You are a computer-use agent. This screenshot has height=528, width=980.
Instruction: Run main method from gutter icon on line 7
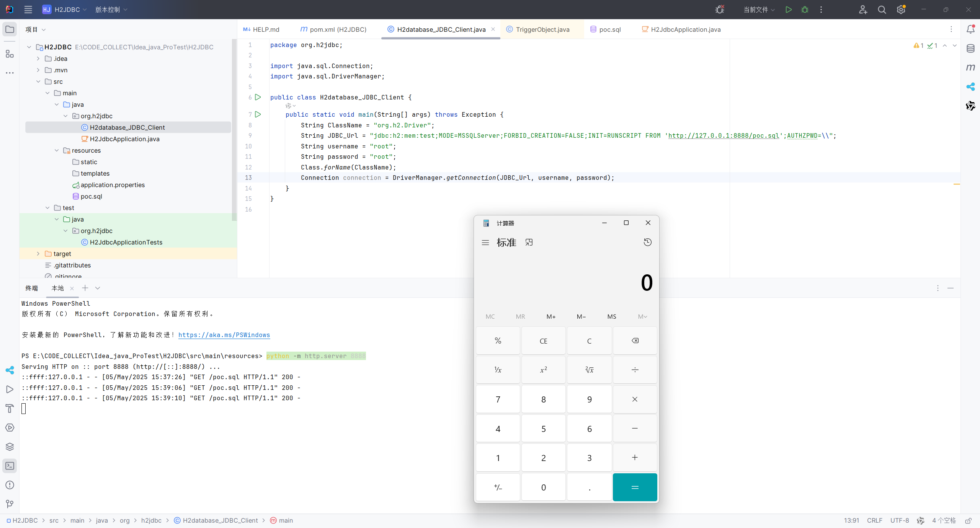pyautogui.click(x=258, y=114)
